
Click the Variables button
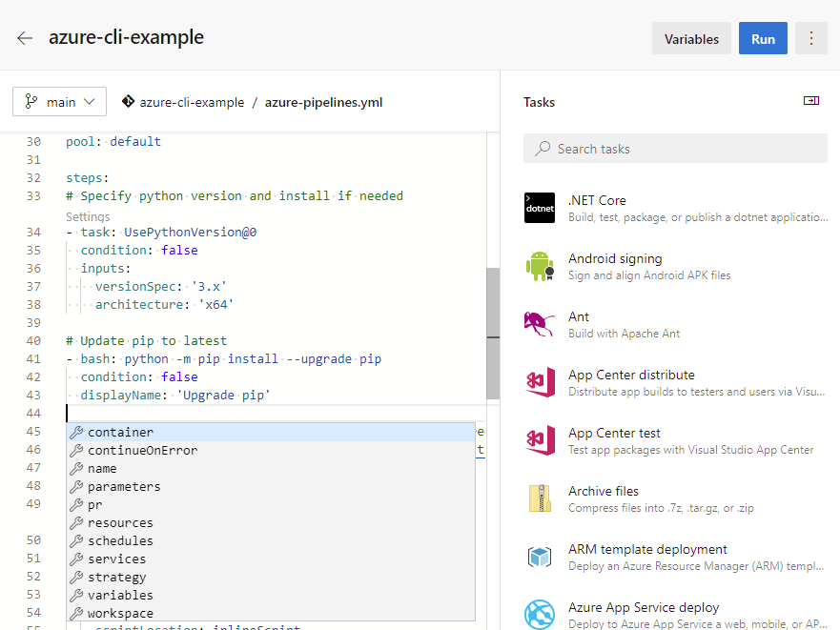pyautogui.click(x=691, y=39)
